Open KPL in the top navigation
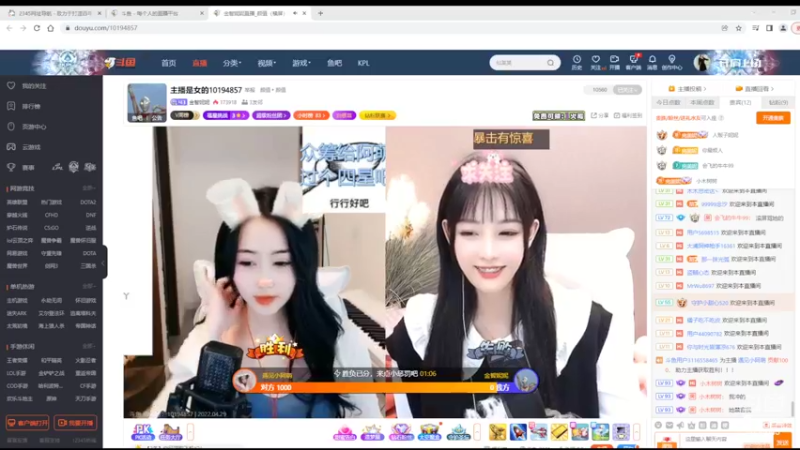Image resolution: width=800 pixels, height=450 pixels. click(x=363, y=63)
